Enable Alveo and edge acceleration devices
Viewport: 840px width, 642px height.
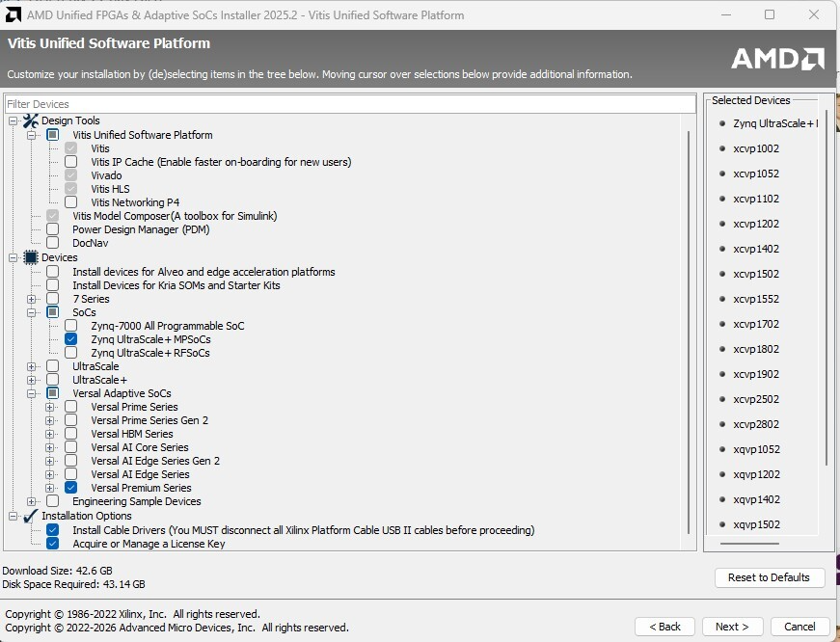pos(52,272)
